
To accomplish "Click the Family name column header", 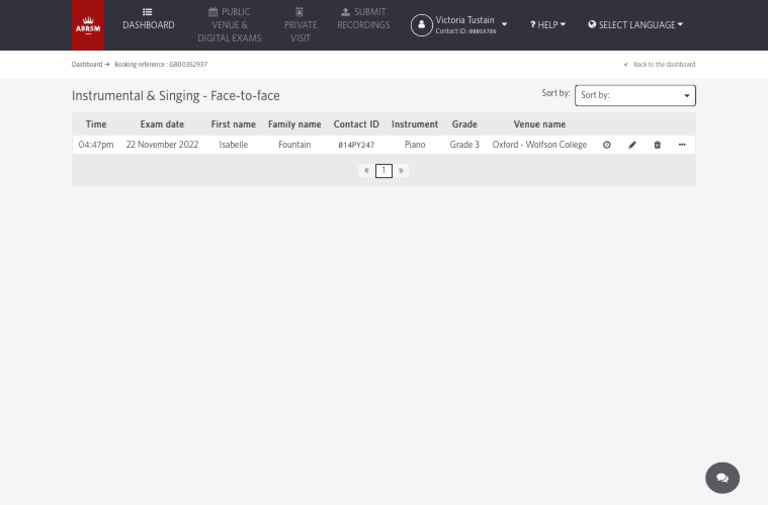I will [x=294, y=124].
